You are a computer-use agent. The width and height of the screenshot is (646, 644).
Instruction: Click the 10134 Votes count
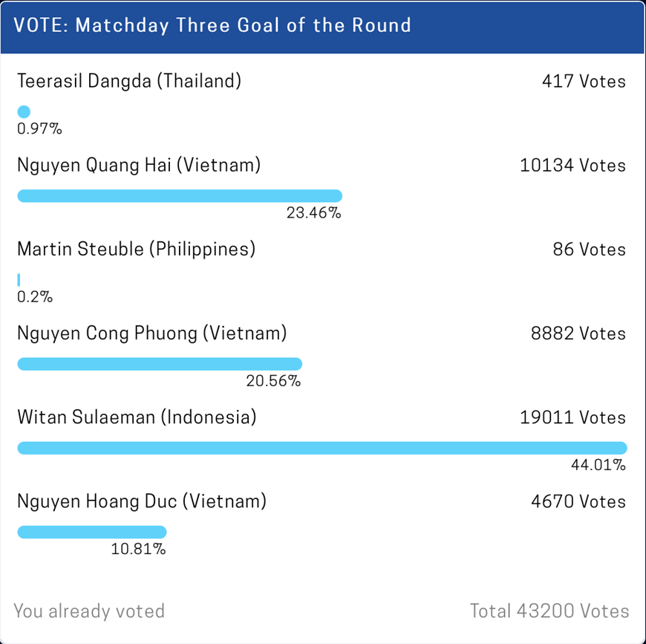pos(572,165)
